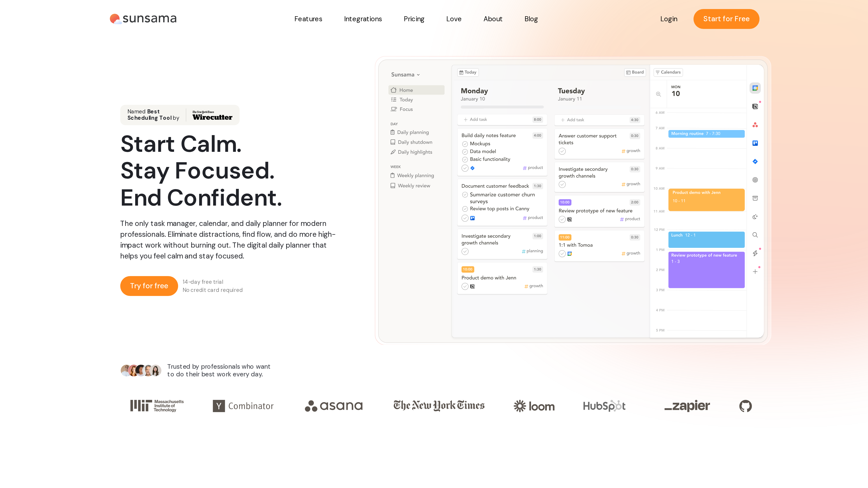Check off the Basic functionality subtask

point(465,159)
